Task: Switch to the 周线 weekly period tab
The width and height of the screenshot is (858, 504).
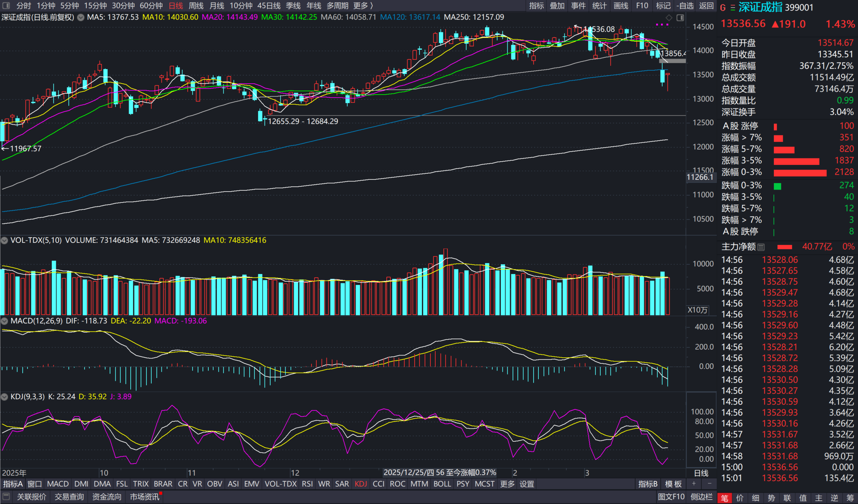Action: point(196,6)
